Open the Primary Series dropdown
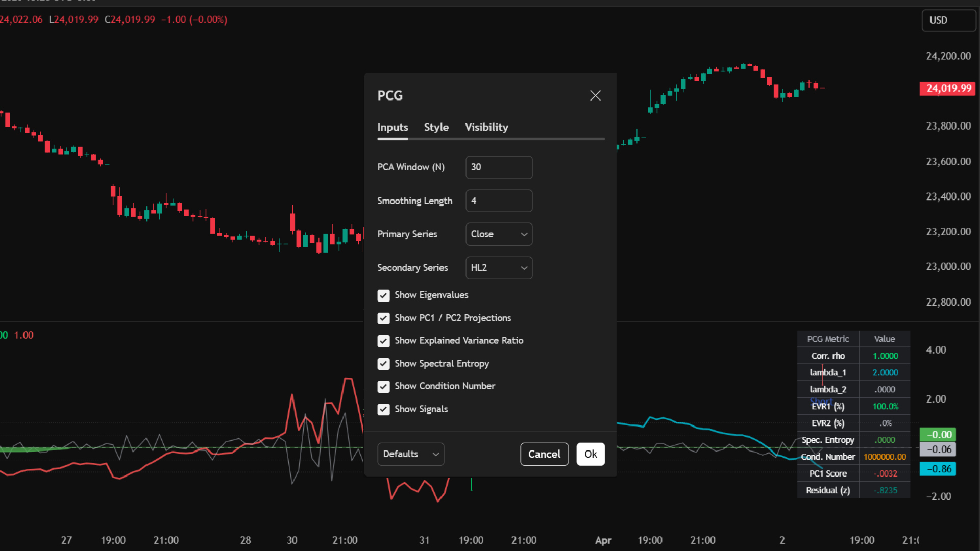The height and width of the screenshot is (551, 980). click(x=499, y=234)
